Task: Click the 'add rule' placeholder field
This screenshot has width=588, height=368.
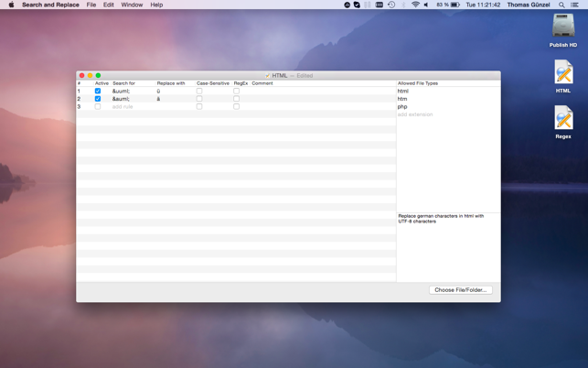Action: tap(123, 106)
